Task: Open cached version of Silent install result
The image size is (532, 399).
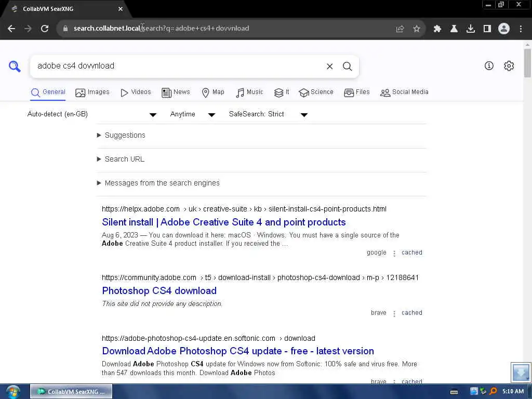Action: pyautogui.click(x=412, y=253)
